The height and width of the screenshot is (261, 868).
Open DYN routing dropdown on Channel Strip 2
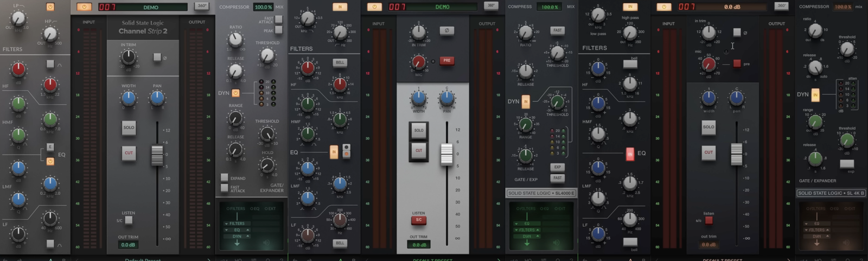(x=237, y=237)
